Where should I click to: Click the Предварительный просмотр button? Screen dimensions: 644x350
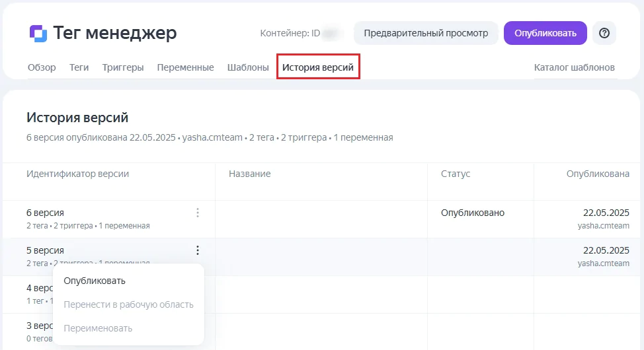tap(426, 33)
